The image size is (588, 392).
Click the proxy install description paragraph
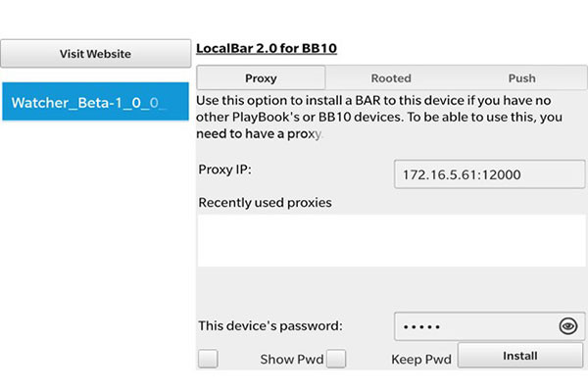point(378,117)
